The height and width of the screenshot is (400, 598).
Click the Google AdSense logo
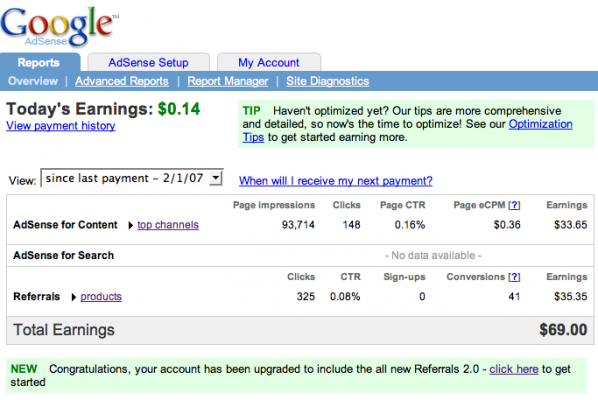click(59, 26)
